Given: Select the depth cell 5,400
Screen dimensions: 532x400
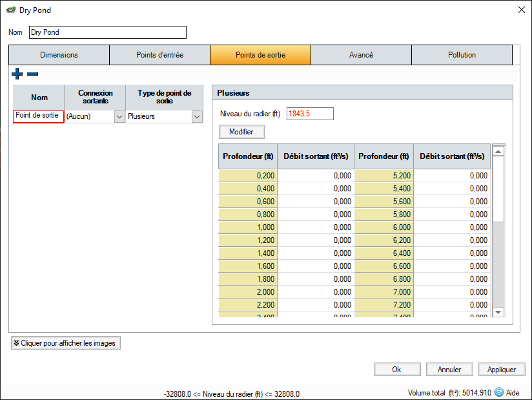Looking at the screenshot, I should (384, 189).
